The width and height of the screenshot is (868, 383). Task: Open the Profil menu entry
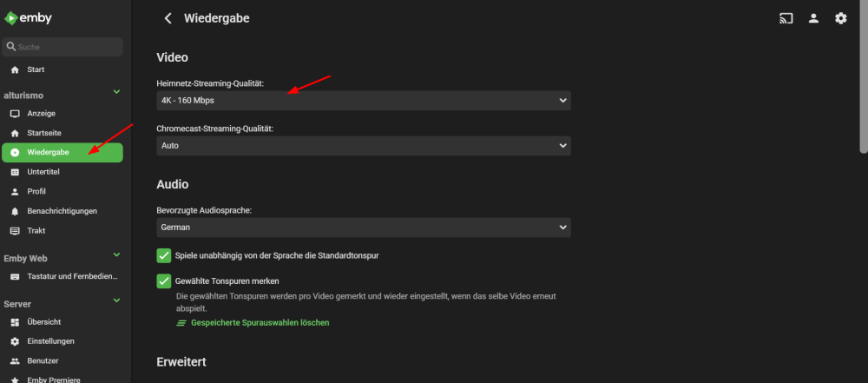(x=62, y=192)
